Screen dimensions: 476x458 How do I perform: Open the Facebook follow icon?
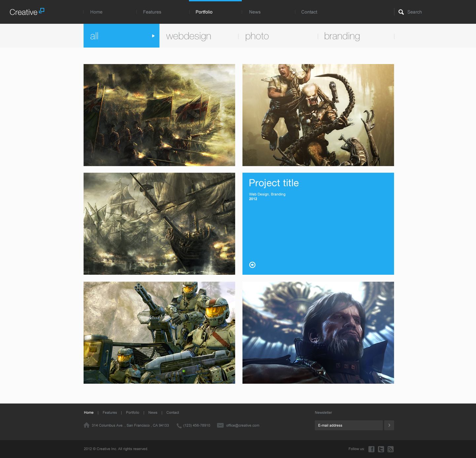pos(371,449)
